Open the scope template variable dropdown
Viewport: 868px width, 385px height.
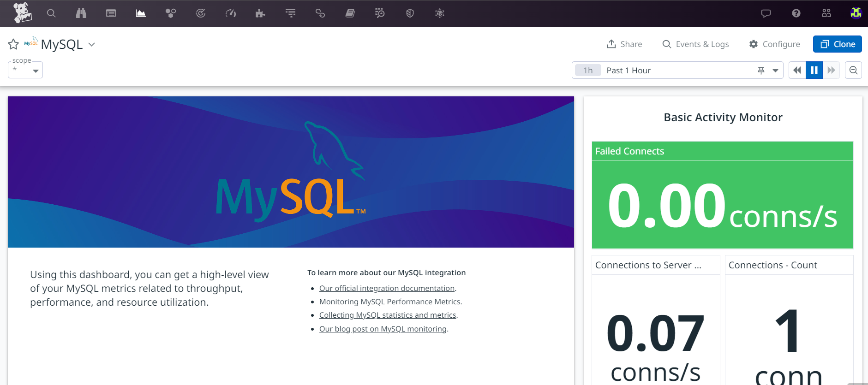tap(25, 70)
